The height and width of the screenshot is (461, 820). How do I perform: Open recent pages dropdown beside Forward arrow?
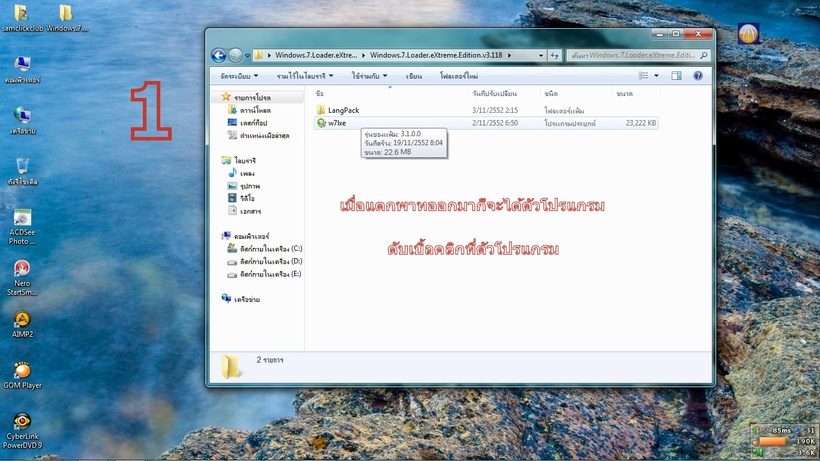[247, 55]
